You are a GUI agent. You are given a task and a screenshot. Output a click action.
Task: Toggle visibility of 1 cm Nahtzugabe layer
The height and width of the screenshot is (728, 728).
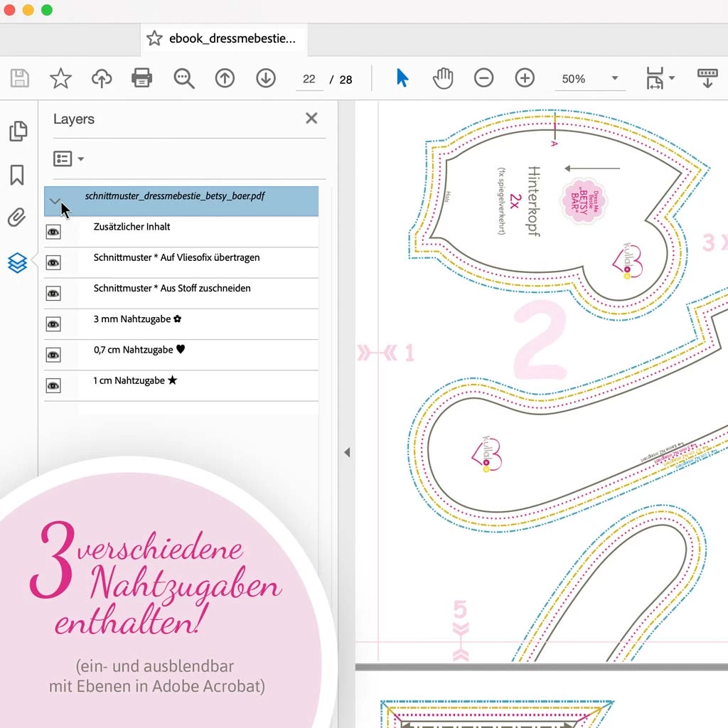[53, 385]
